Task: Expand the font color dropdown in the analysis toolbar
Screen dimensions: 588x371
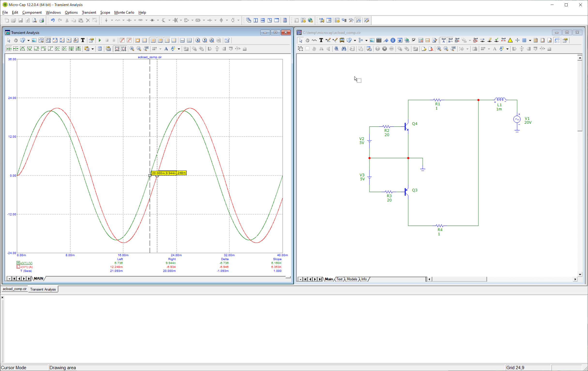Action: 179,49
